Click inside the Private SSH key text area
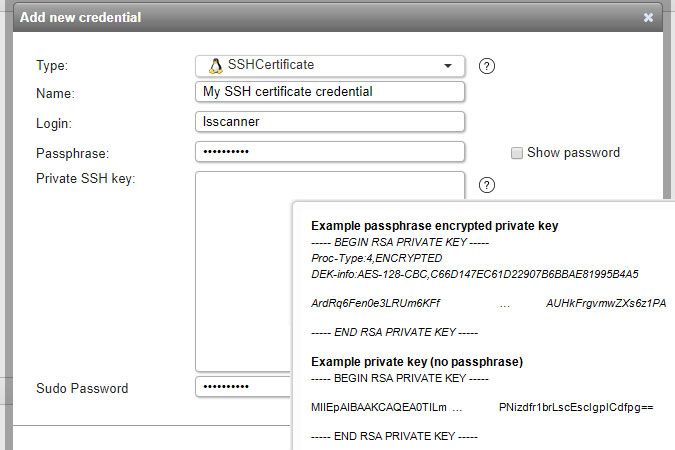Viewport: 675px width, 450px height. 243,270
